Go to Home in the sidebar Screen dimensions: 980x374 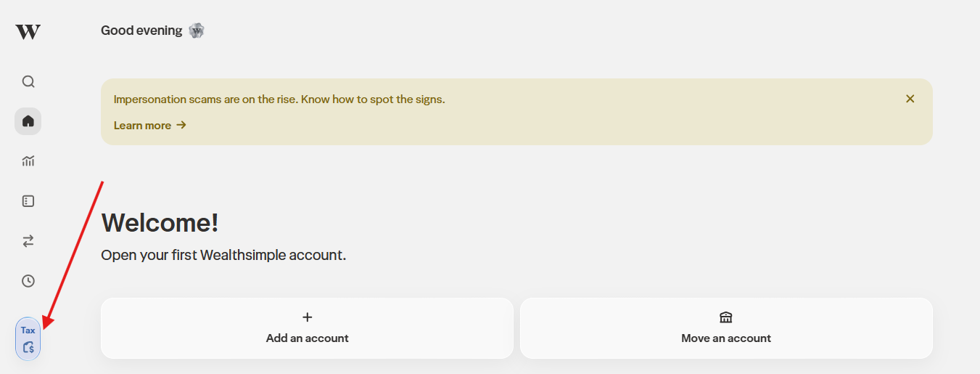[28, 121]
